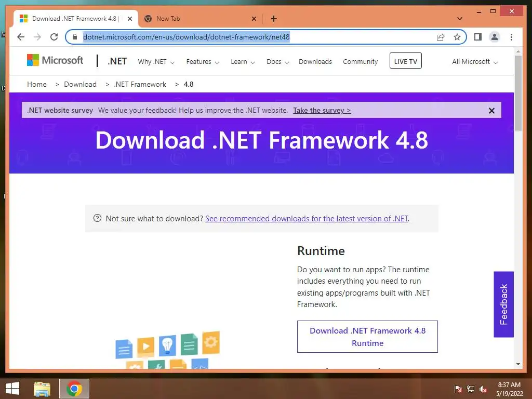Click the muted volume tray icon
Image resolution: width=532 pixels, height=399 pixels.
pos(483,389)
